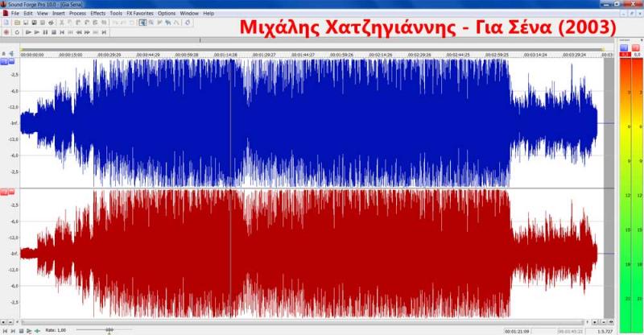Screen dimensions: 644x335
Task: Click the Open file folder icon
Action: tap(17, 23)
